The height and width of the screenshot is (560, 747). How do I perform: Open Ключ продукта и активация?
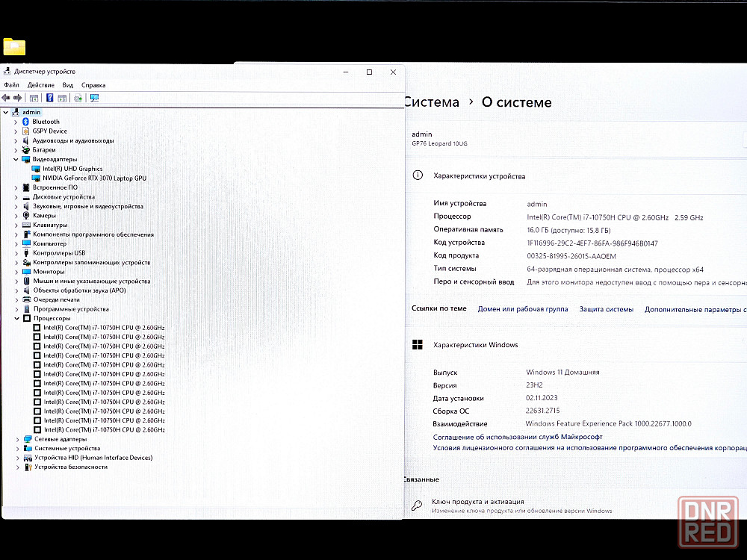click(x=478, y=502)
